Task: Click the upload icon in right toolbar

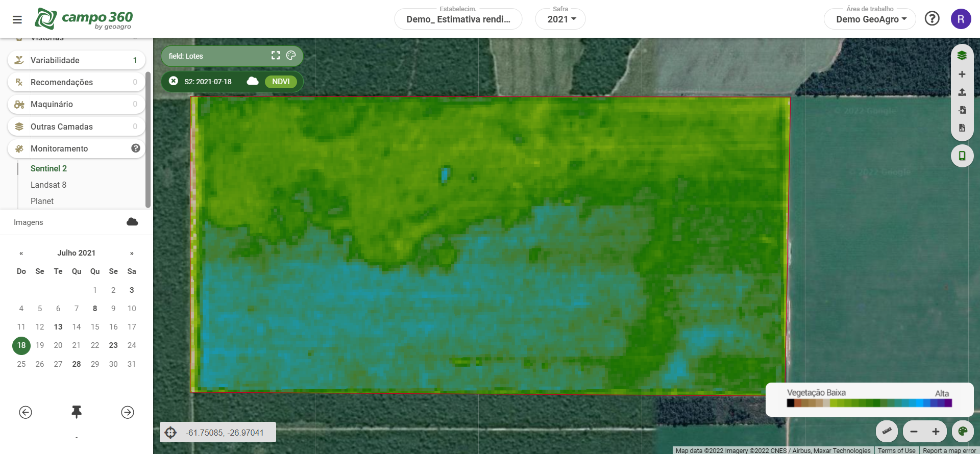Action: [x=962, y=92]
